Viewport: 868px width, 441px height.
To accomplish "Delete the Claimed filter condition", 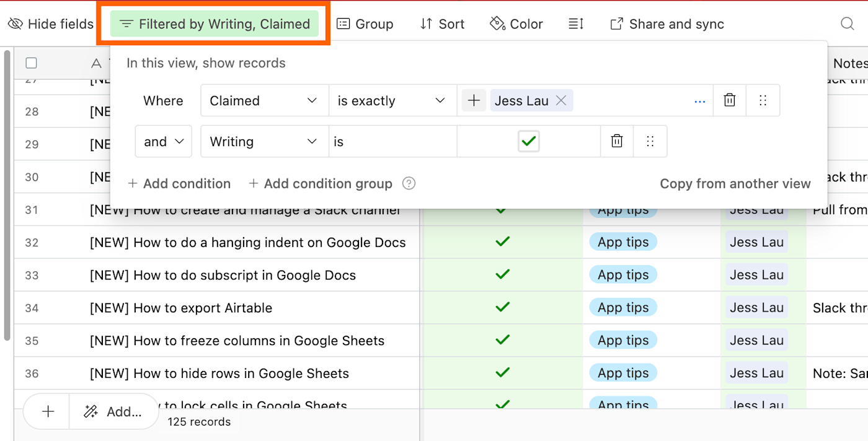I will [730, 100].
